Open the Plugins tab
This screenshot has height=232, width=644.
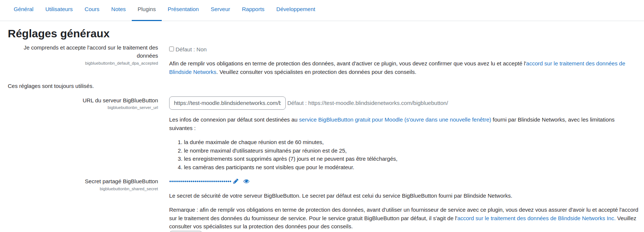[x=147, y=9]
